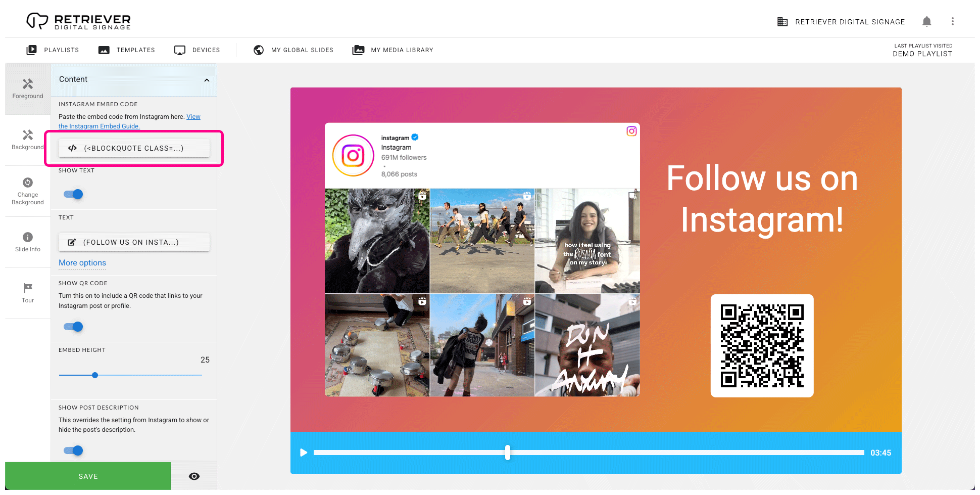This screenshot has height=495, width=980.
Task: Open the notifications bell
Action: 926,21
